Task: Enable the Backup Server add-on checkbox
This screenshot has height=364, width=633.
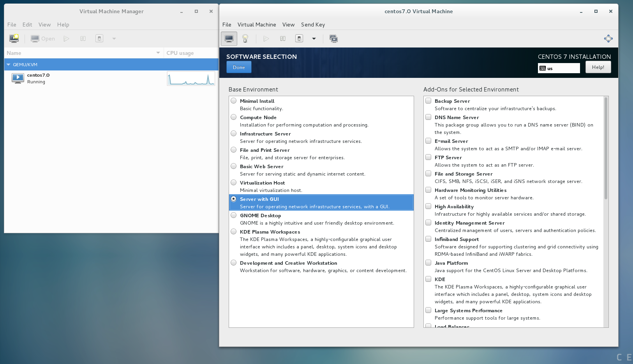Action: tap(428, 101)
